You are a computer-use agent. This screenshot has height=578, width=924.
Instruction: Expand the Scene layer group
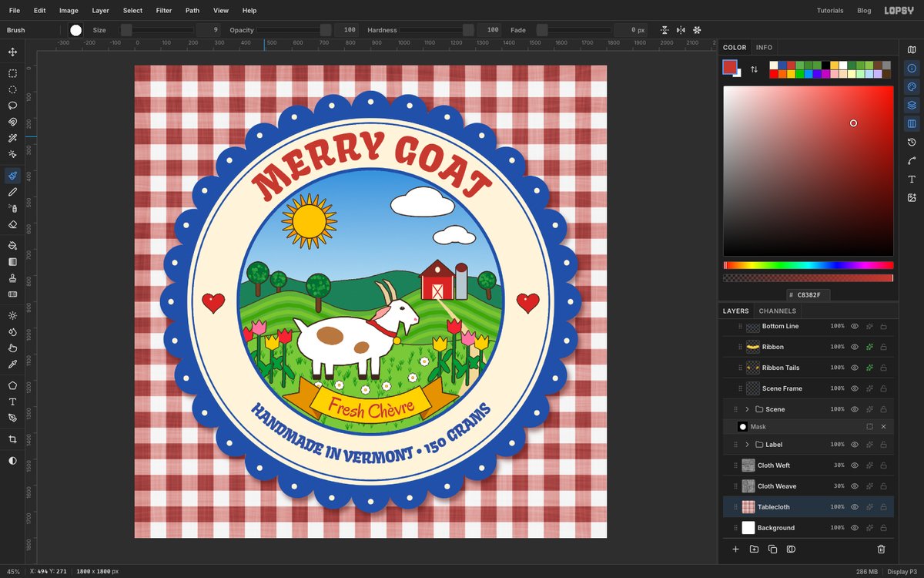click(x=747, y=409)
